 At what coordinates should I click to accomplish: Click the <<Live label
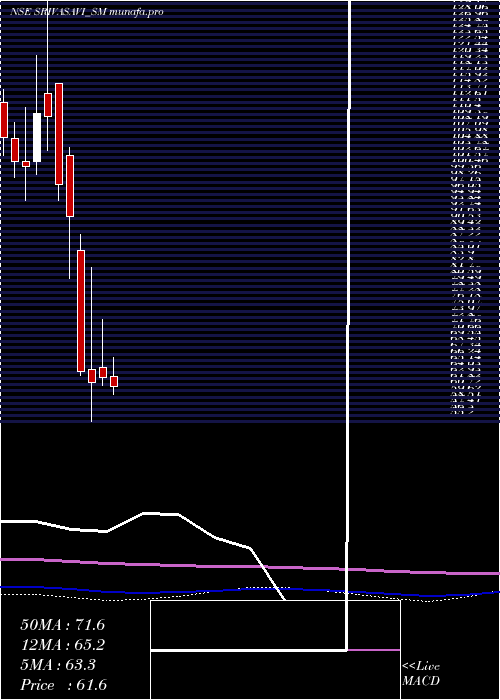click(x=421, y=667)
